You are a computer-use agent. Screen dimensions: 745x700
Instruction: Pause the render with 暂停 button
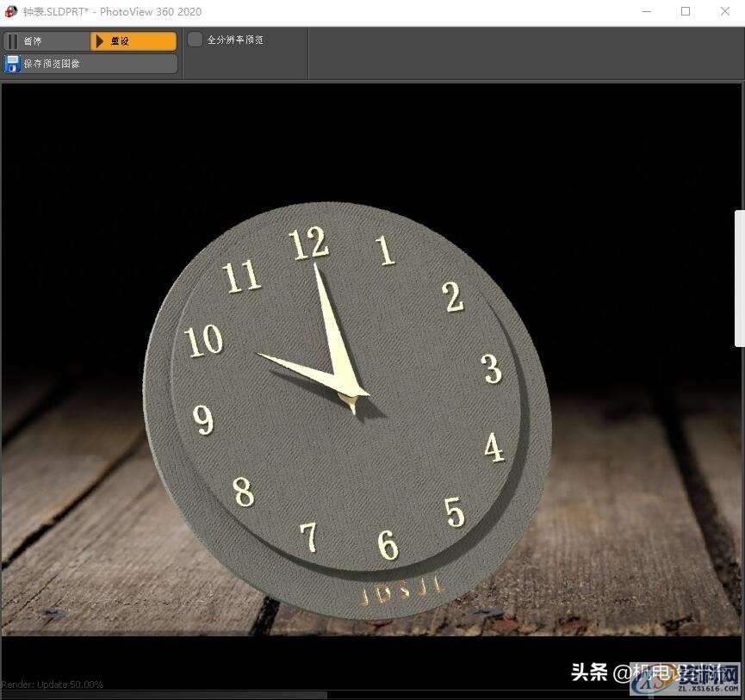pyautogui.click(x=46, y=41)
